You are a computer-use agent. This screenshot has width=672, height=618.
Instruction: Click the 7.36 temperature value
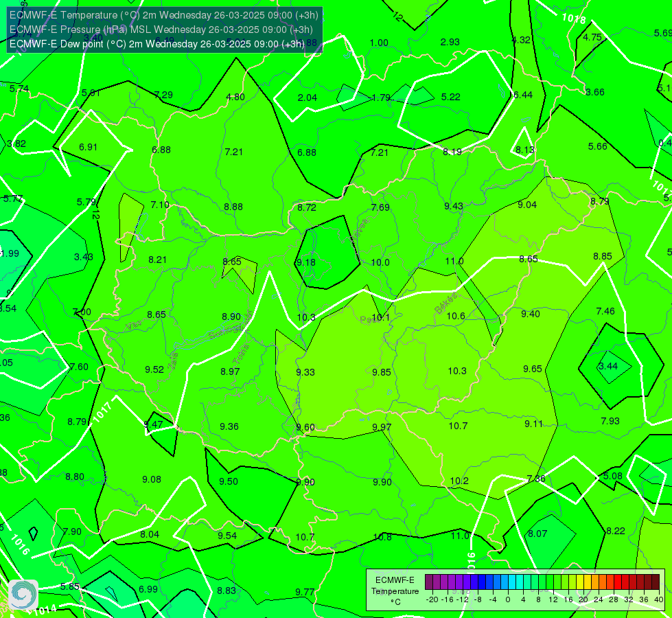535,479
